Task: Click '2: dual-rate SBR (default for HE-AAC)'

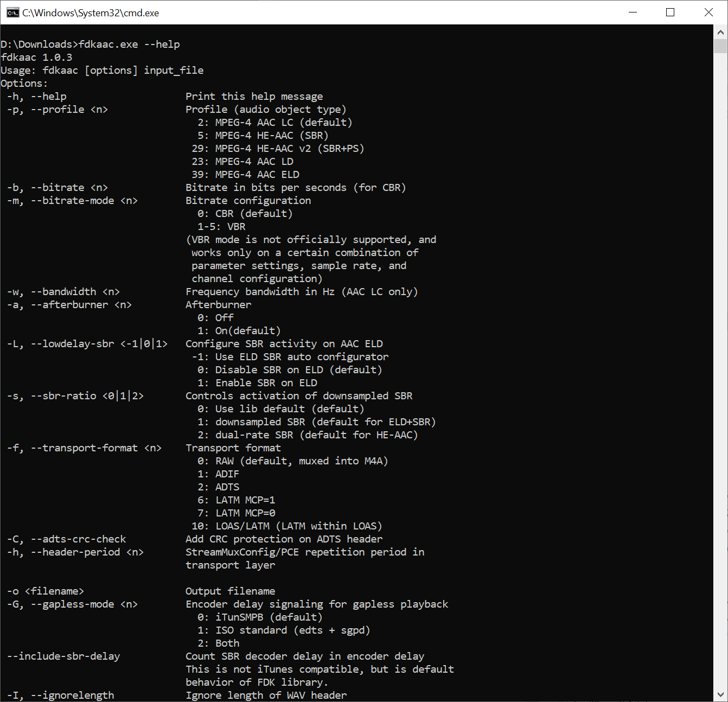Action: point(308,435)
